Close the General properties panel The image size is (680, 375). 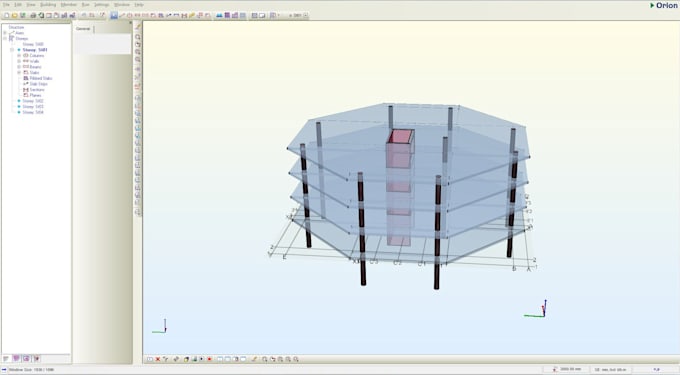131,23
